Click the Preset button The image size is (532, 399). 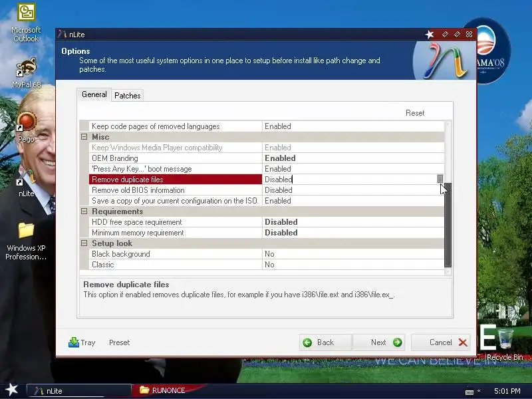119,342
